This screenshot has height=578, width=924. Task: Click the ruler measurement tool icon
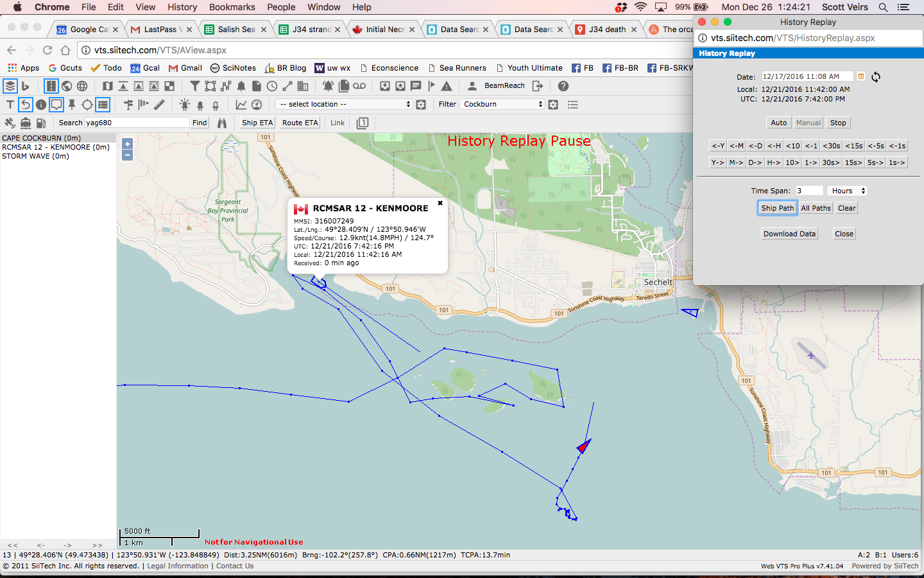coord(160,104)
